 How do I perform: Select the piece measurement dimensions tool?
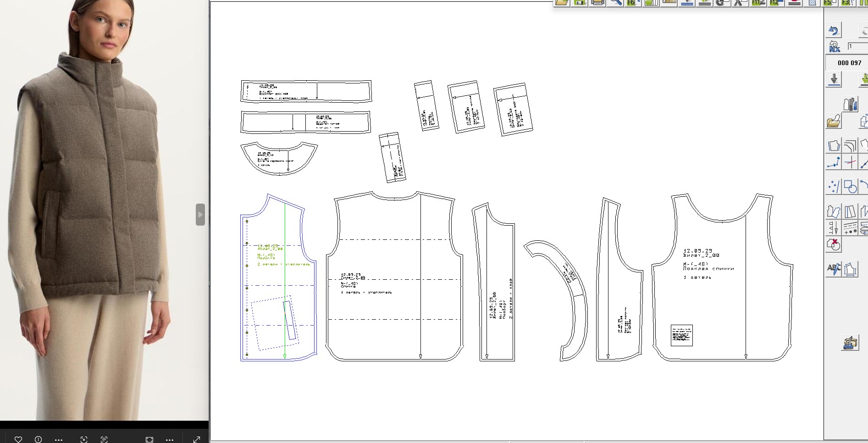(x=850, y=269)
